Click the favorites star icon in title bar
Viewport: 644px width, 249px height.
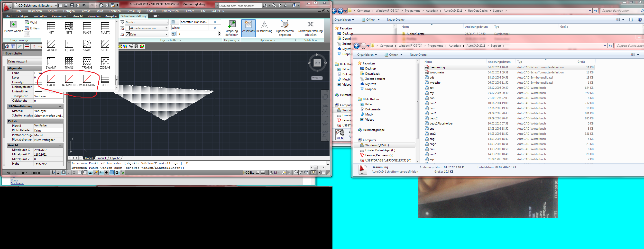pos(286,5)
